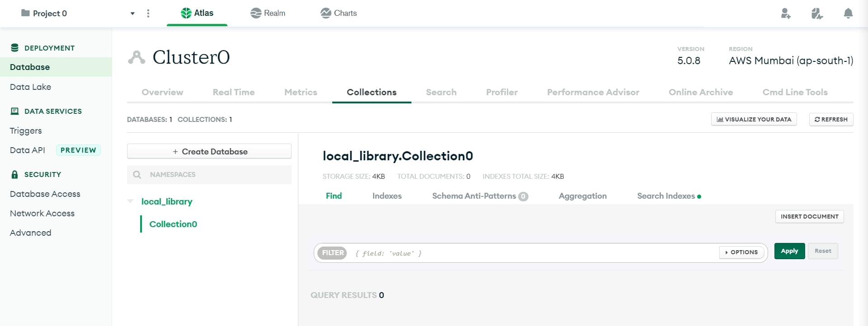
Task: Open the Performance Advisor tab
Action: point(593,92)
